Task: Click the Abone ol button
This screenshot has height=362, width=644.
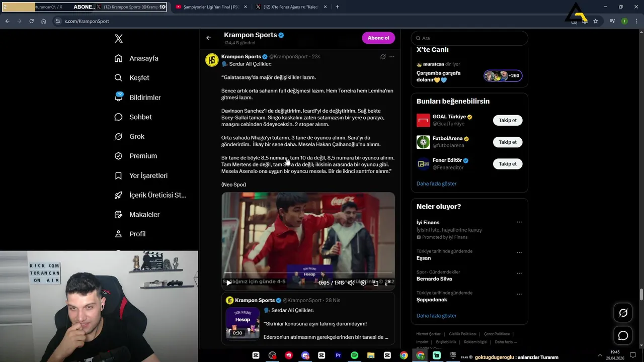Action: pos(378,38)
